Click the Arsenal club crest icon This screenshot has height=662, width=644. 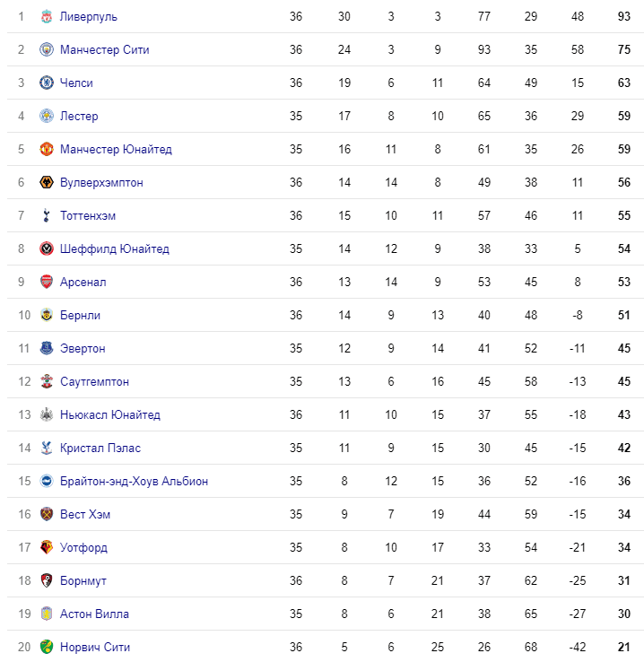point(47,282)
